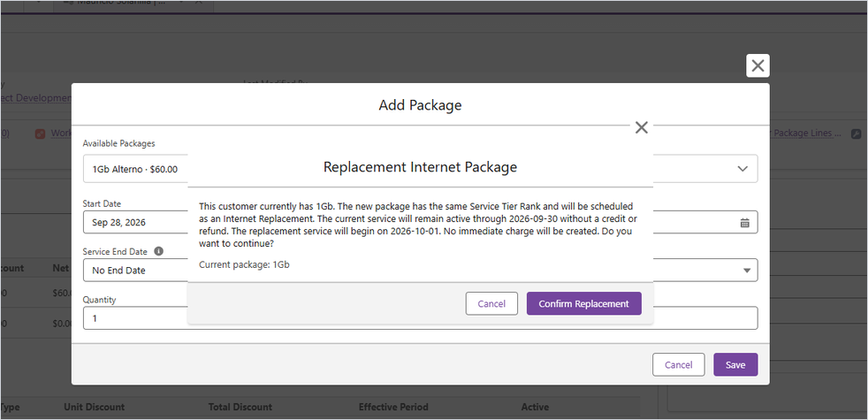Click the Unit Discount column header
868x420 pixels.
(94, 407)
